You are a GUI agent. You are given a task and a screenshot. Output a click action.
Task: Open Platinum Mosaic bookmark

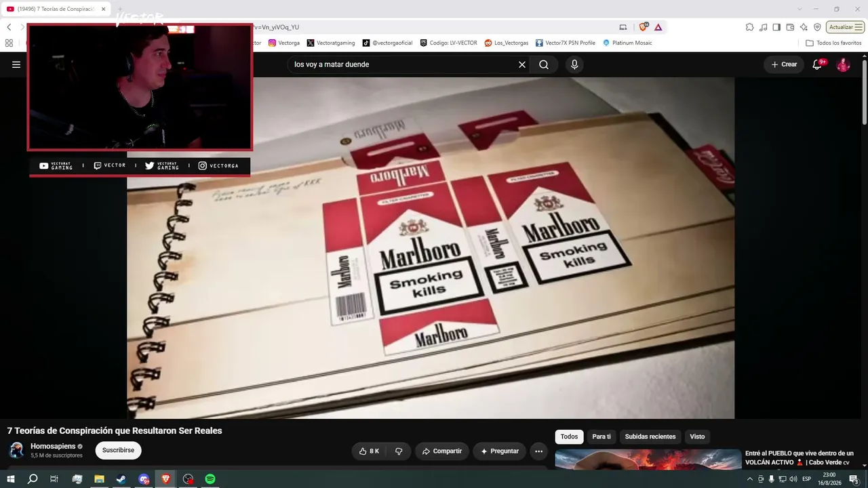click(627, 43)
